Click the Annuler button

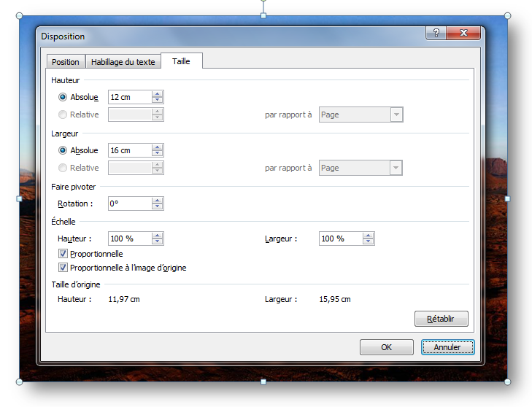point(447,347)
